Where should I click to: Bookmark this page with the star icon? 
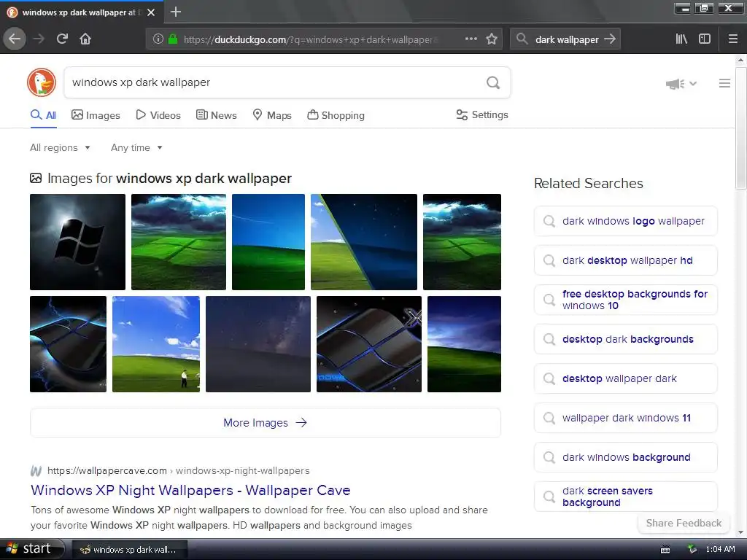(492, 39)
